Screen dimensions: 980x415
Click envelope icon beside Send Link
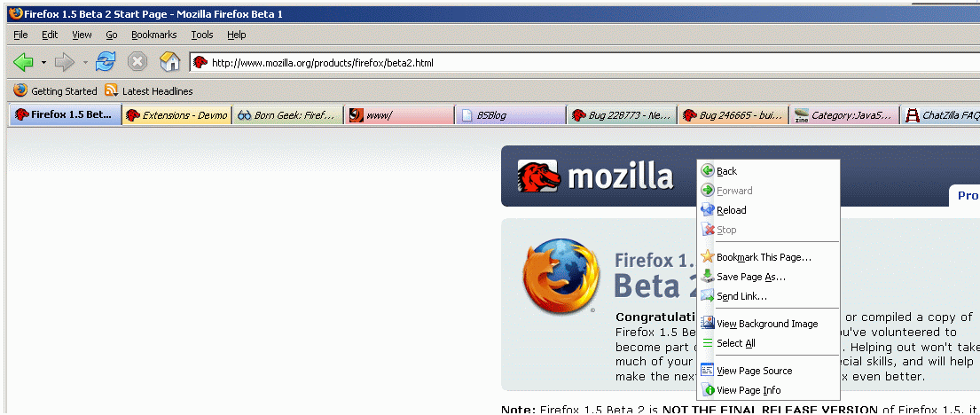[x=708, y=296]
